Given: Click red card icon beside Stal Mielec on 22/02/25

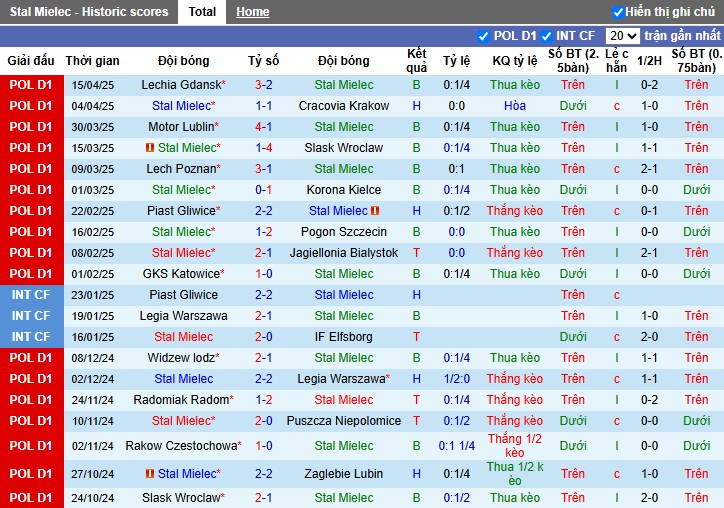Looking at the screenshot, I should coord(375,211).
